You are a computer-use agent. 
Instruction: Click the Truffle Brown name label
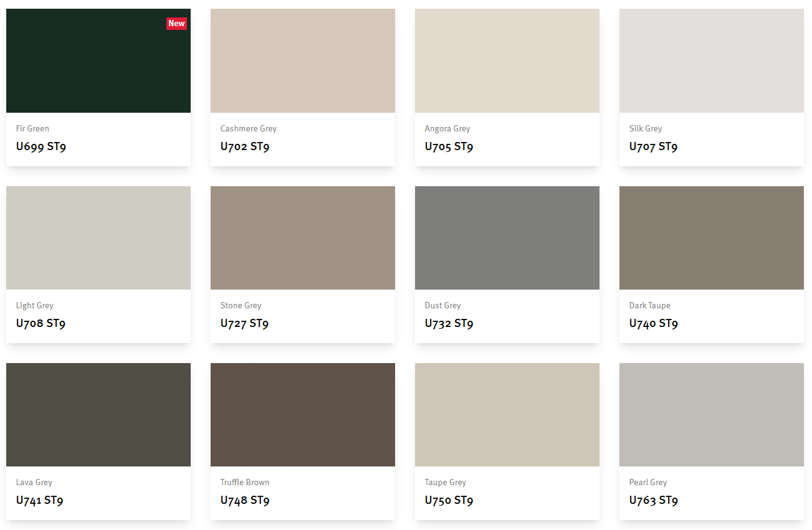coord(245,482)
